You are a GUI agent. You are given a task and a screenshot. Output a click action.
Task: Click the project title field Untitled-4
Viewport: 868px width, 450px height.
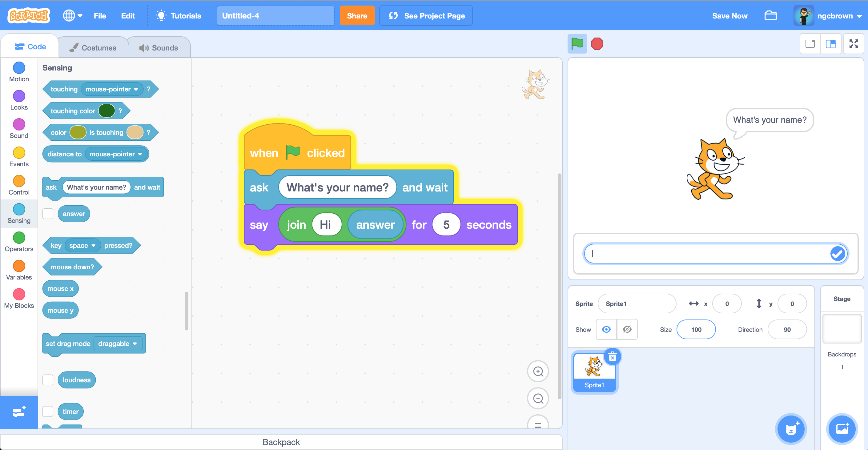pos(275,16)
